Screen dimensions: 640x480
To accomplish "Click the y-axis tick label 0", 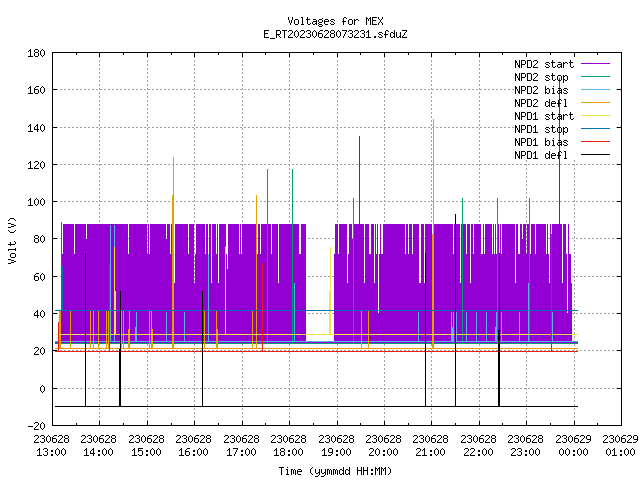I will click(42, 389).
